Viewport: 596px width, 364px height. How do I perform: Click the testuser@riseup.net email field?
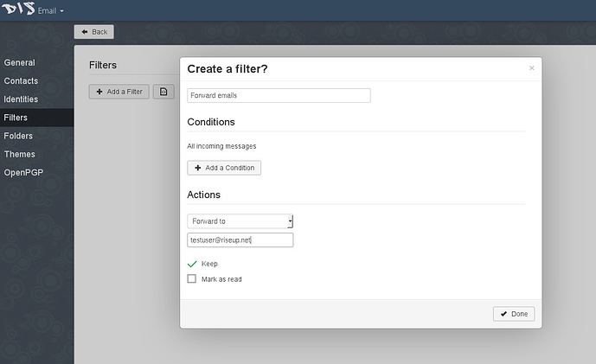[240, 240]
